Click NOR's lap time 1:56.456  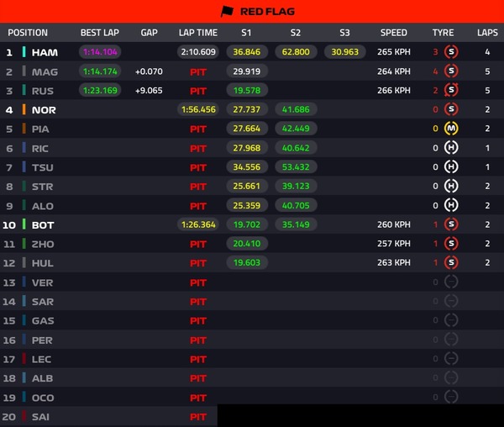[x=198, y=109]
